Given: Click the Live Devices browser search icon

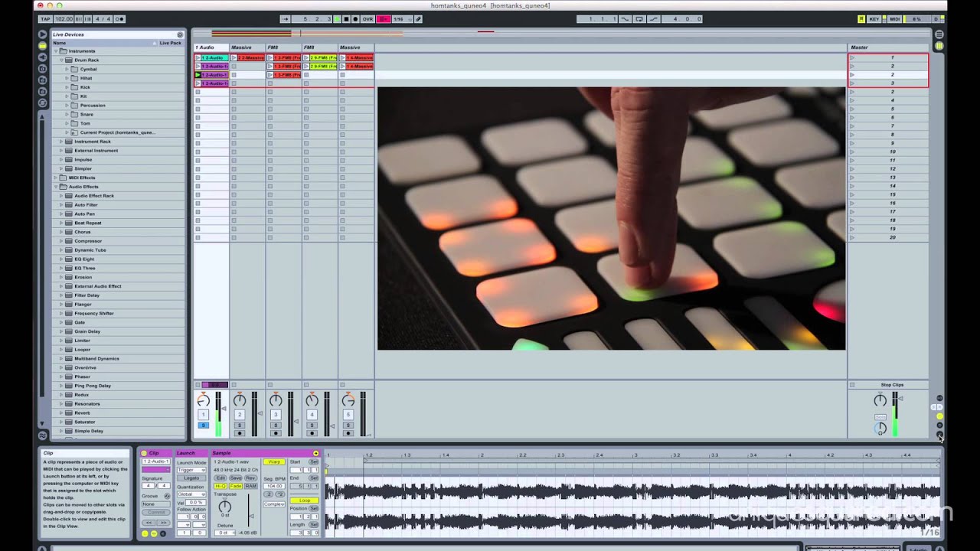Looking at the screenshot, I should pos(180,34).
